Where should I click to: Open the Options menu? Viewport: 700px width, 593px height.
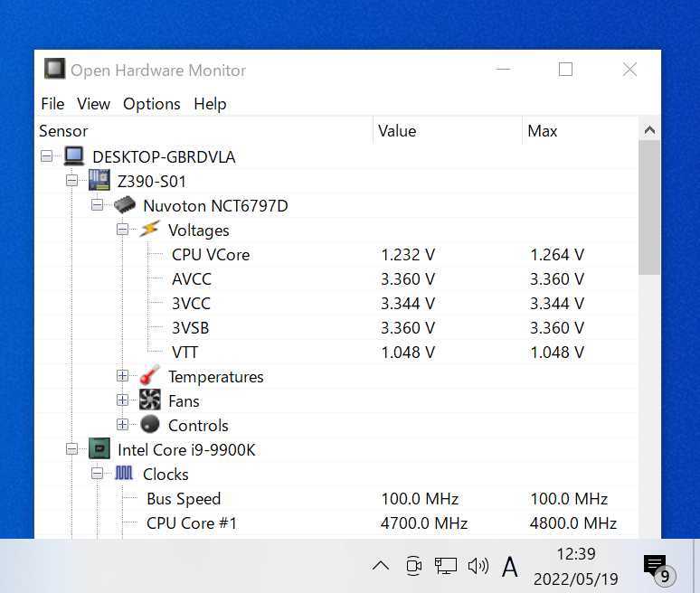coord(152,104)
